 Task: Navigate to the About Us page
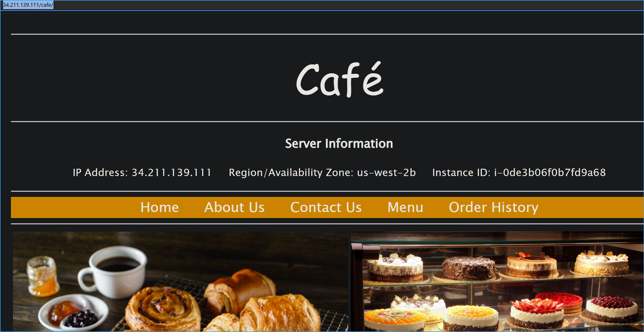pos(234,207)
